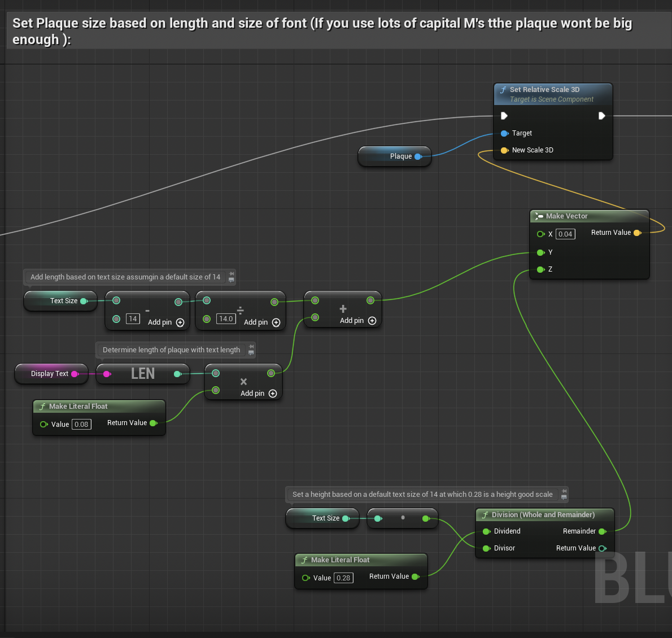This screenshot has height=638, width=672.
Task: Click the Return Value output pin on Make Vector
Action: click(638, 233)
